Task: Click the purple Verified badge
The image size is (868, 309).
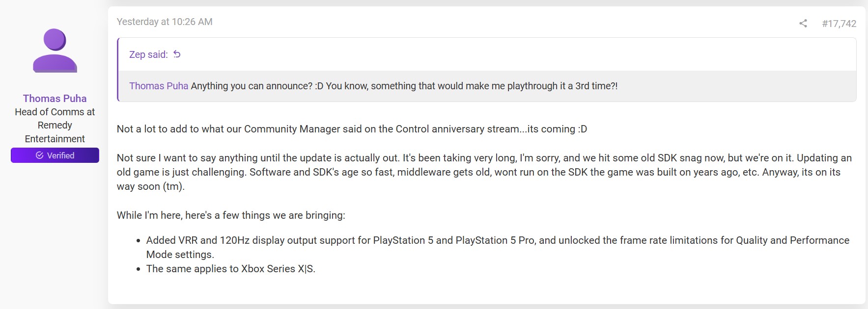Action: tap(55, 155)
